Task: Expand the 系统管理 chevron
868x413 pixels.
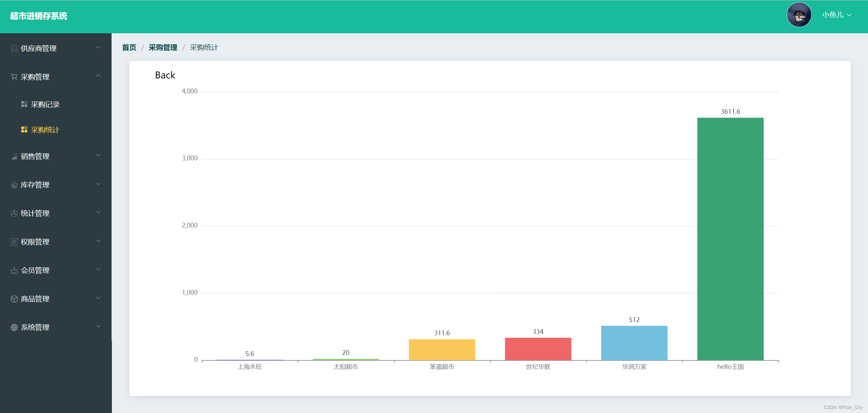Action: (x=98, y=326)
